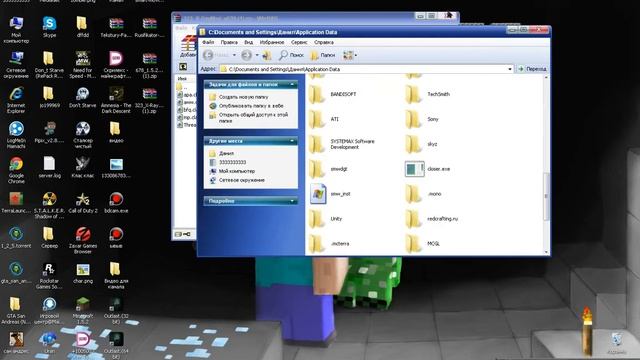
Task: Select the GTA San Andreas folder icon
Action: [16, 310]
